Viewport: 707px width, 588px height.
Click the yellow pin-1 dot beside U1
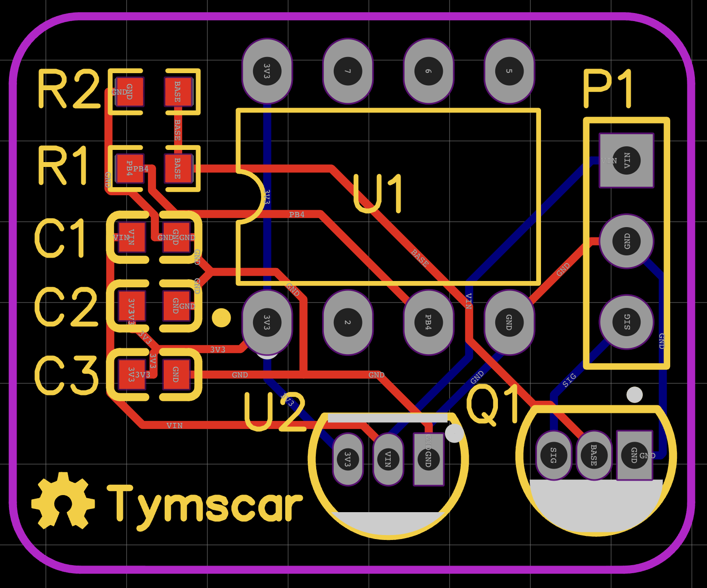(x=221, y=318)
